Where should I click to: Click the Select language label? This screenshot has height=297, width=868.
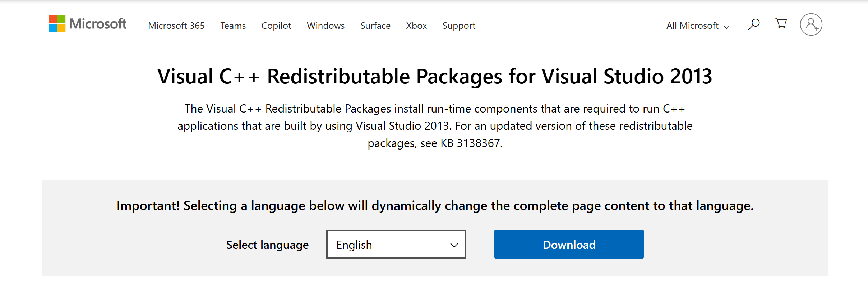(267, 245)
